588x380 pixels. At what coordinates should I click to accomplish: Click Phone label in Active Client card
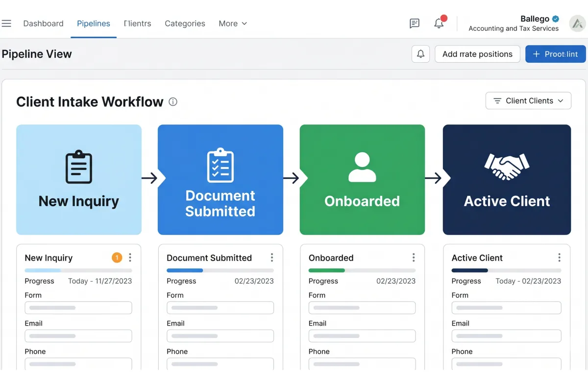462,352
